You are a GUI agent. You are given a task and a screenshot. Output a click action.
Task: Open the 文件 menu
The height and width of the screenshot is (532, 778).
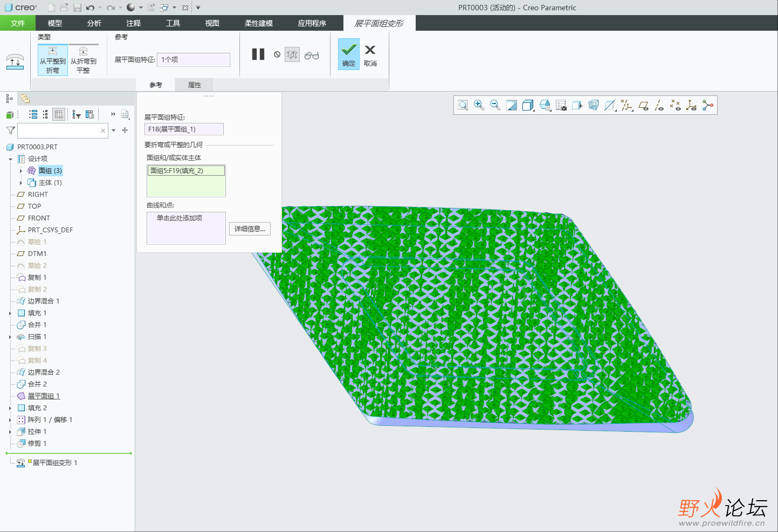pyautogui.click(x=18, y=23)
